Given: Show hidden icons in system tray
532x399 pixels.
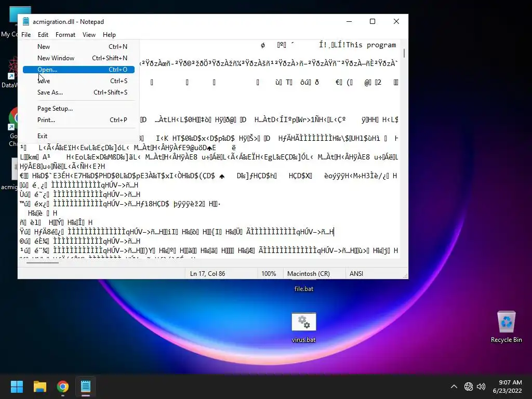Looking at the screenshot, I should point(454,387).
